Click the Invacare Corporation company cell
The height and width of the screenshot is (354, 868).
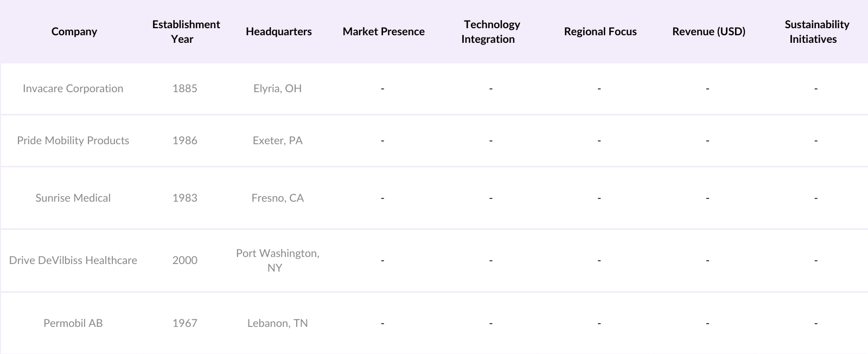[x=73, y=88]
